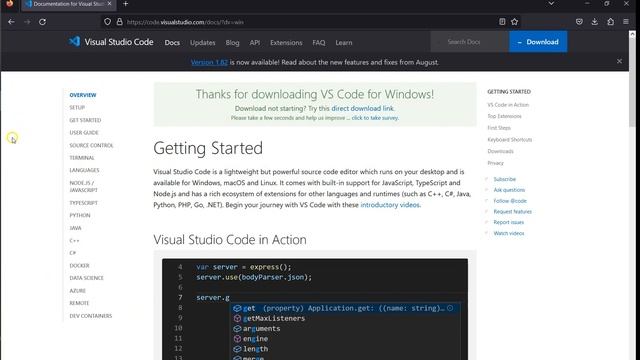Click the Request features link
The height and width of the screenshot is (360, 640).
point(512,212)
